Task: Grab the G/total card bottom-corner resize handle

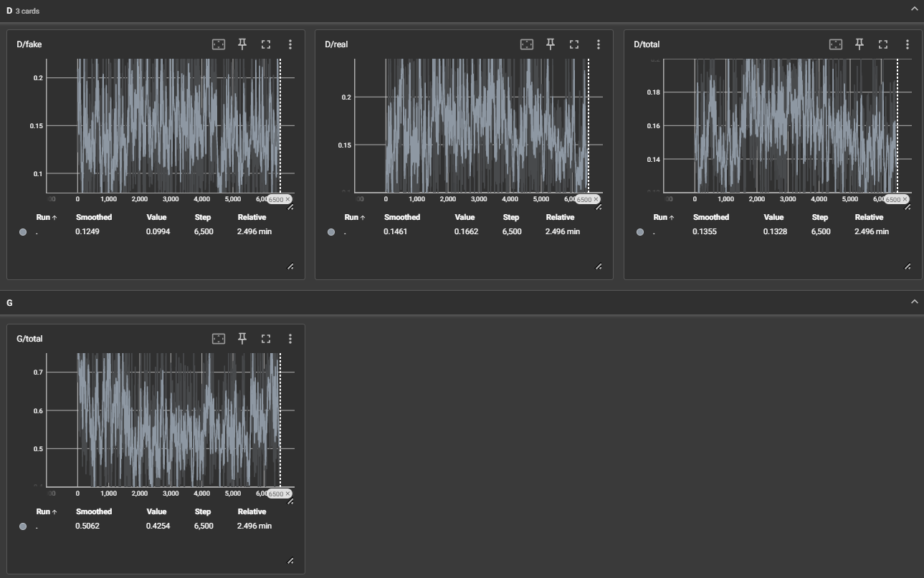Action: pos(290,561)
